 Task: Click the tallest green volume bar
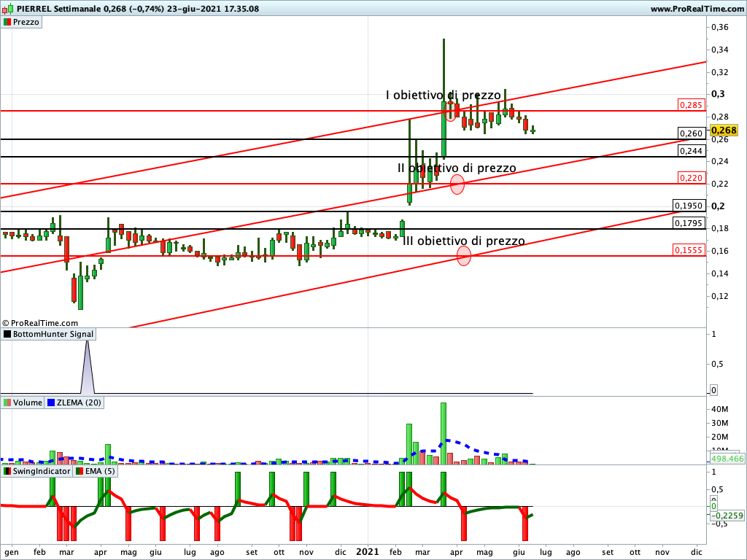(x=444, y=433)
